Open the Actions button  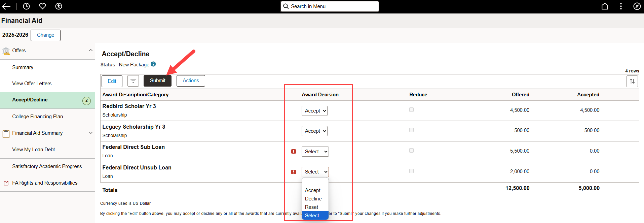click(x=191, y=81)
